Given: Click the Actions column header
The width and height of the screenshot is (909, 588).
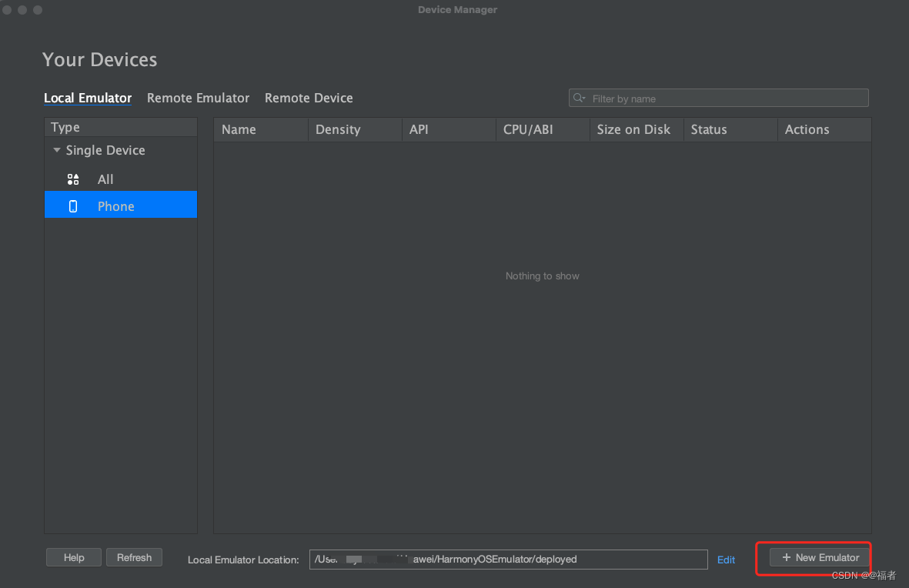Looking at the screenshot, I should pos(824,129).
